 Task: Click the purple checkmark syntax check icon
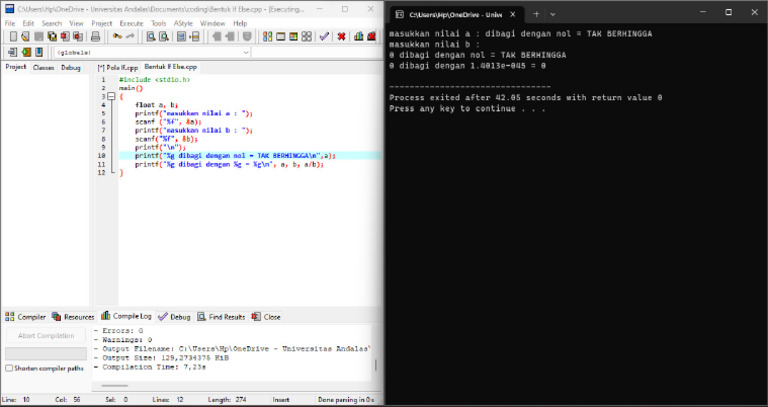[324, 36]
